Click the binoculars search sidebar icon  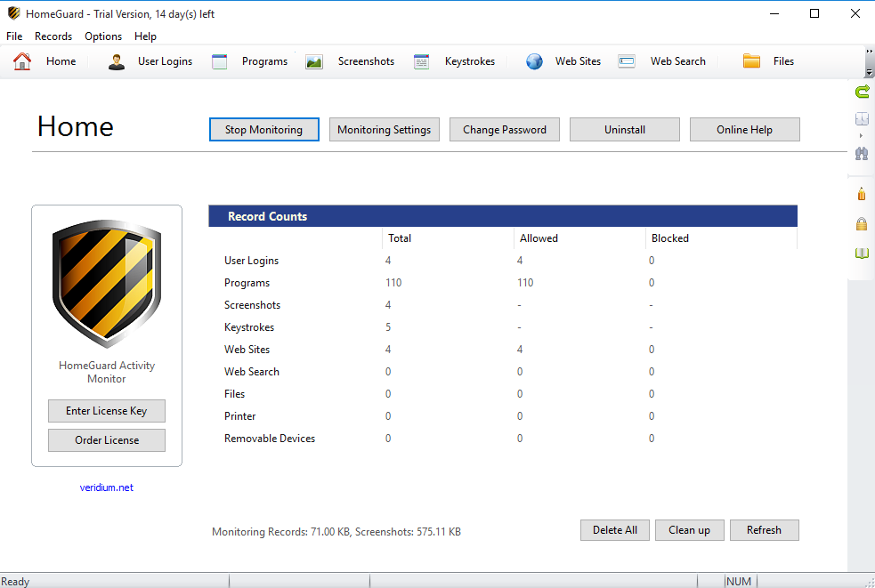pos(862,153)
